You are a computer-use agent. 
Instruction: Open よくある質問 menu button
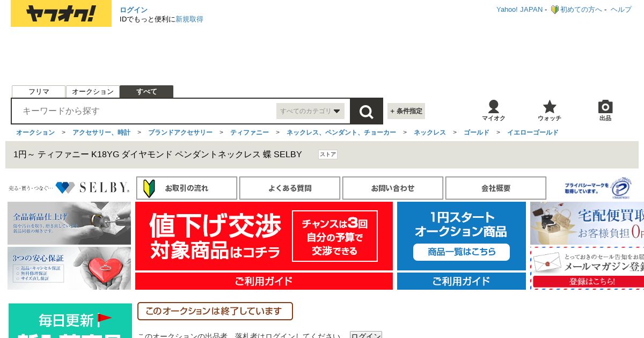click(x=290, y=188)
